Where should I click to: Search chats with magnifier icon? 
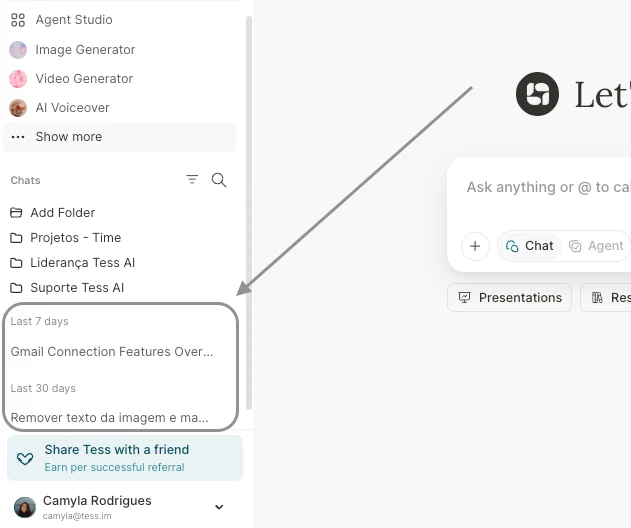(219, 180)
